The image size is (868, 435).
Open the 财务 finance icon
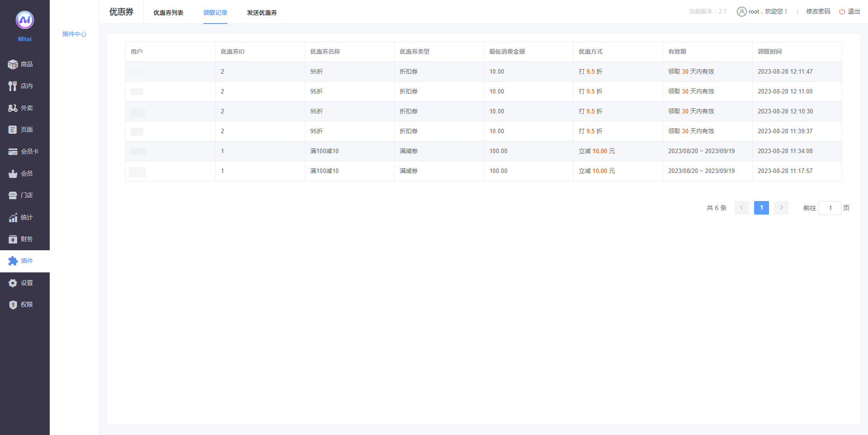coord(13,239)
